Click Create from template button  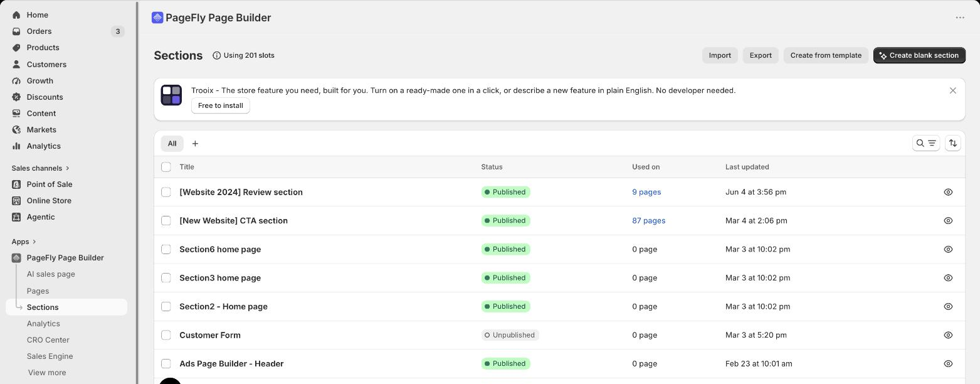(826, 55)
